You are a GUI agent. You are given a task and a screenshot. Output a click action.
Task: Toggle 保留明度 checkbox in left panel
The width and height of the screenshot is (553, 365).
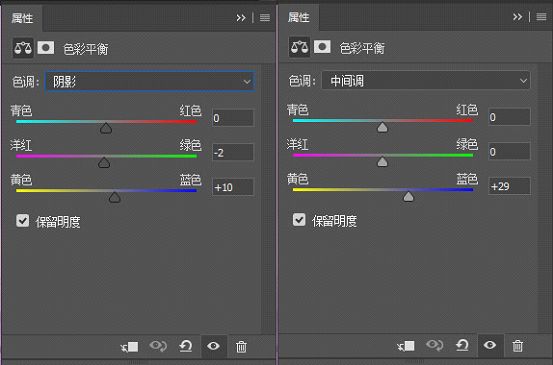tap(23, 221)
